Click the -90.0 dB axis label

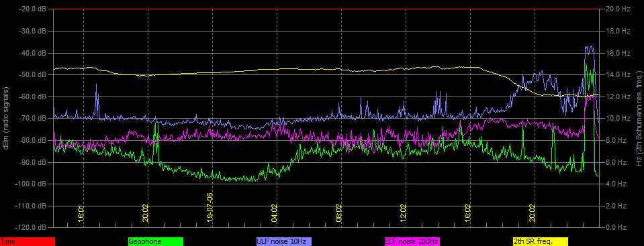point(32,162)
